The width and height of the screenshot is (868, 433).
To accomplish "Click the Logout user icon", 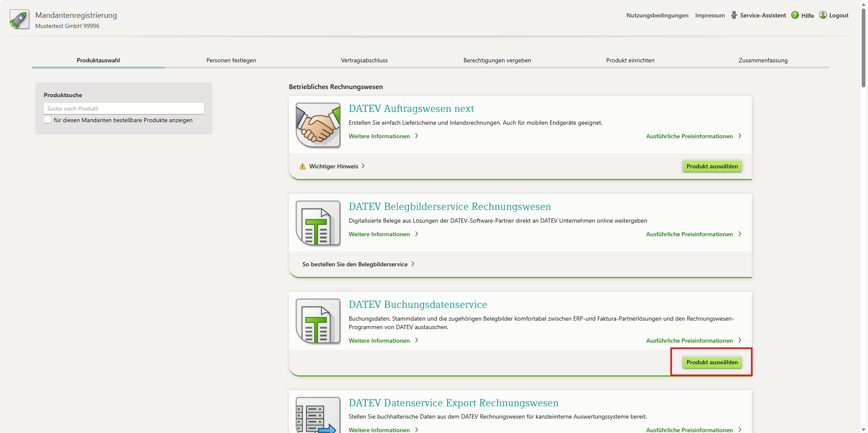I will click(823, 15).
